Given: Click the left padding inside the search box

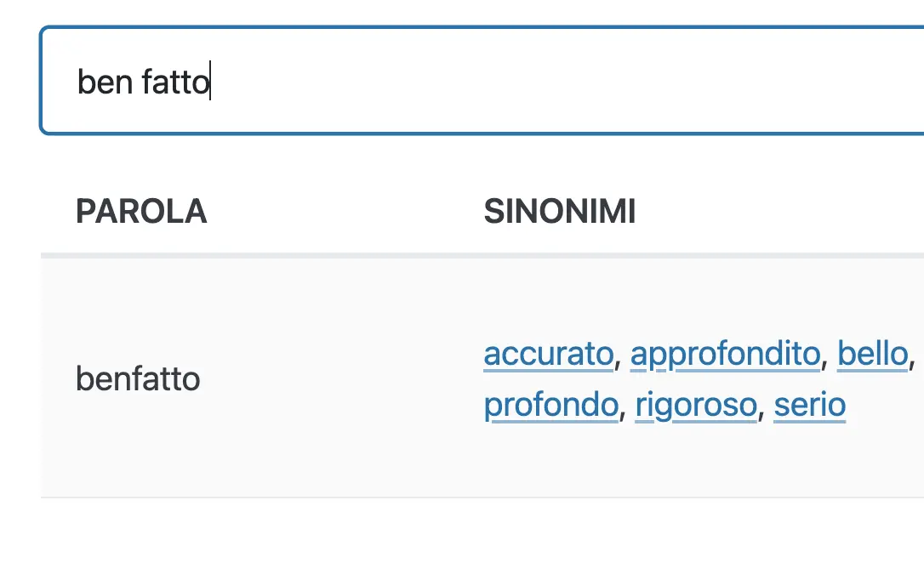Looking at the screenshot, I should 59,82.
